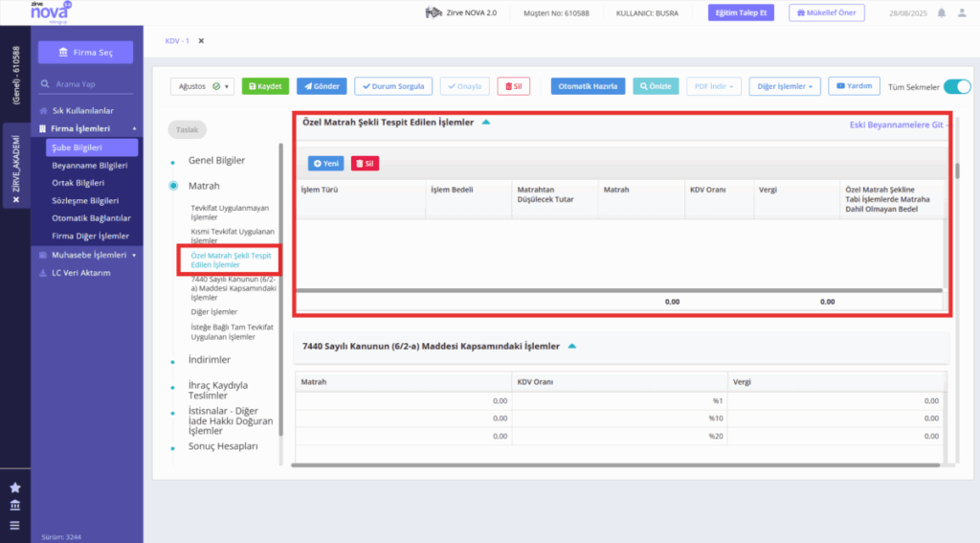Click the bank building icon at bottom left
The image size is (980, 543).
[x=15, y=506]
